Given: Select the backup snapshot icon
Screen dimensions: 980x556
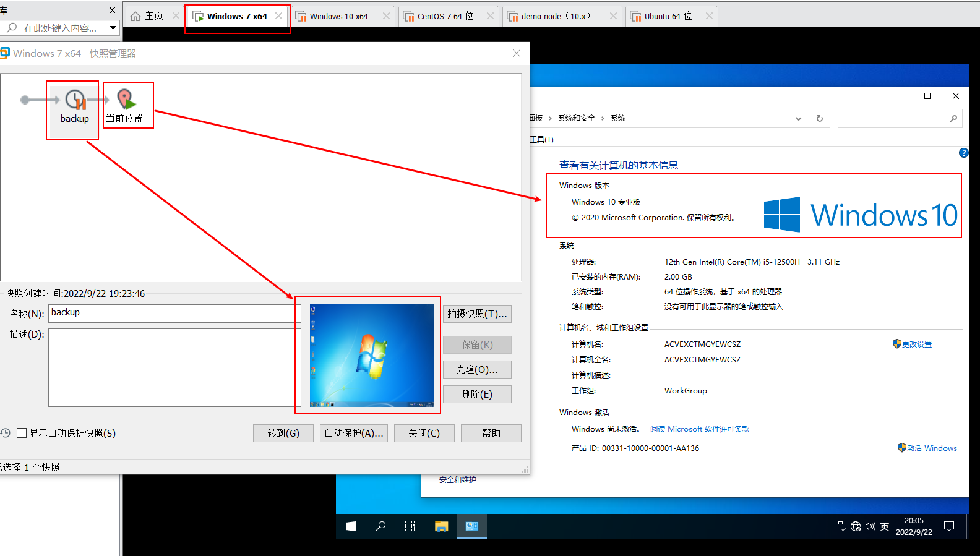Looking at the screenshot, I should click(x=76, y=100).
